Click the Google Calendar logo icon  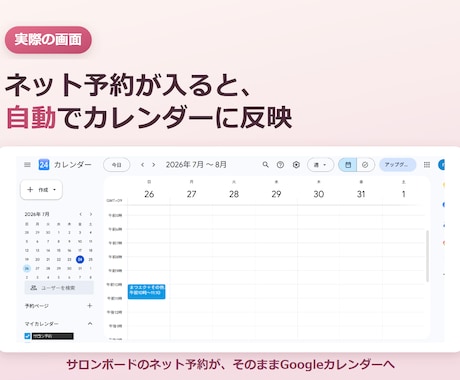44,164
